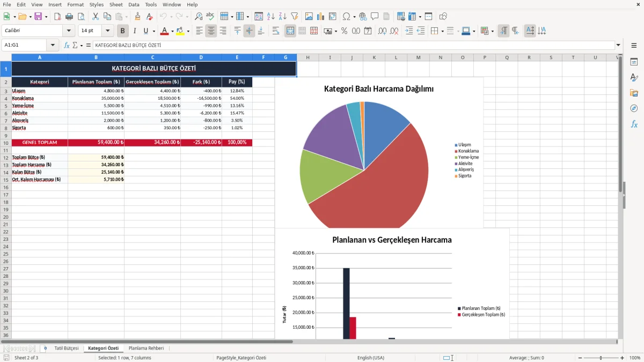This screenshot has width=644, height=362.
Task: Sort descending Z to A
Action: tap(282, 17)
